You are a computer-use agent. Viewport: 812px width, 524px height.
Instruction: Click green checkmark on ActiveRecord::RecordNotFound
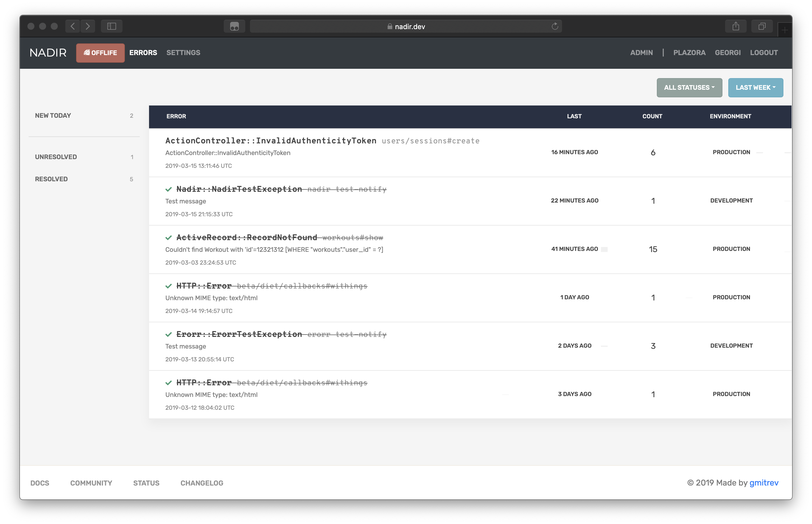(x=169, y=238)
